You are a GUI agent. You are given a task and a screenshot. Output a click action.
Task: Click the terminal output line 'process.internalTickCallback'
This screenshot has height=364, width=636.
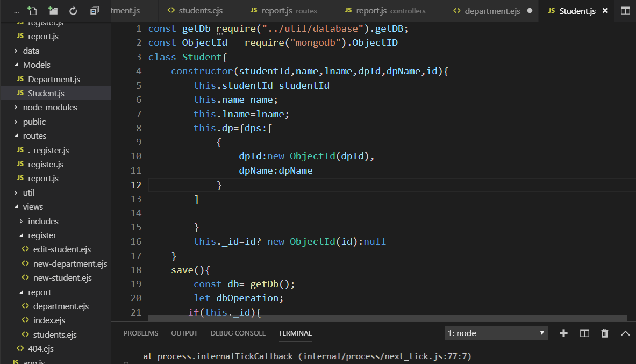(x=225, y=356)
